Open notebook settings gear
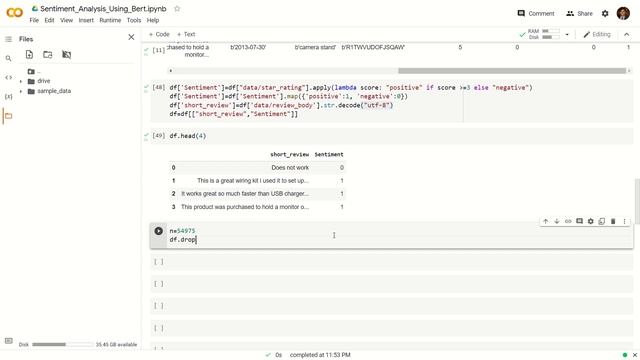Screen dimensions: 640x360 pos(605,13)
